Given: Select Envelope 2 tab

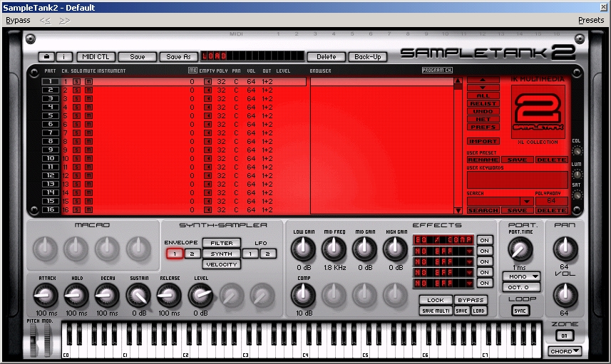Looking at the screenshot, I should [x=192, y=254].
